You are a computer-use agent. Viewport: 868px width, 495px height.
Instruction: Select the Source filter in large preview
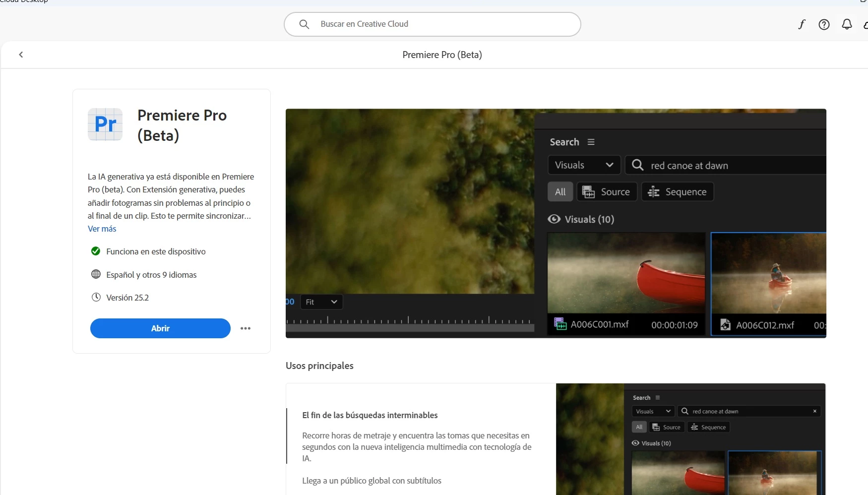607,192
